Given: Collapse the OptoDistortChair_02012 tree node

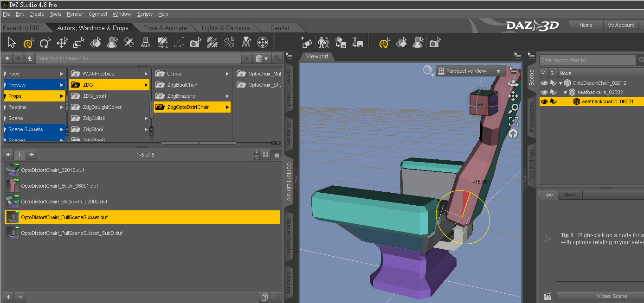Looking at the screenshot, I should [x=560, y=83].
